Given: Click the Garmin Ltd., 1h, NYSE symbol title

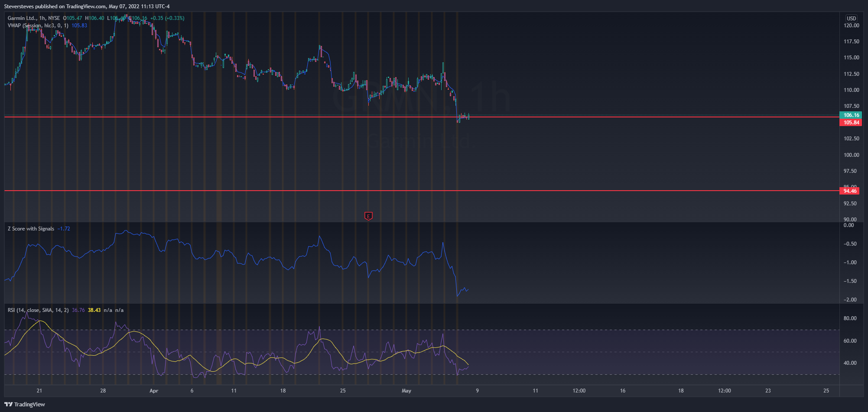Looking at the screenshot, I should [34, 18].
